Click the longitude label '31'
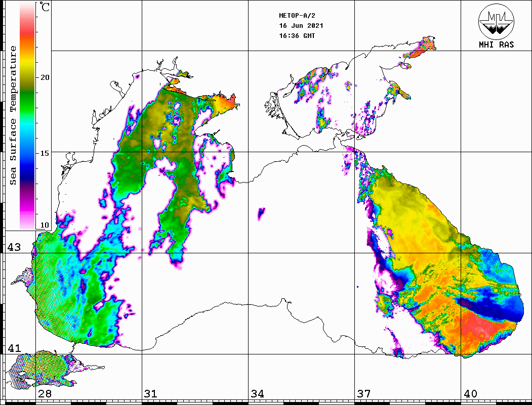This screenshot has height=405, width=532. click(151, 394)
